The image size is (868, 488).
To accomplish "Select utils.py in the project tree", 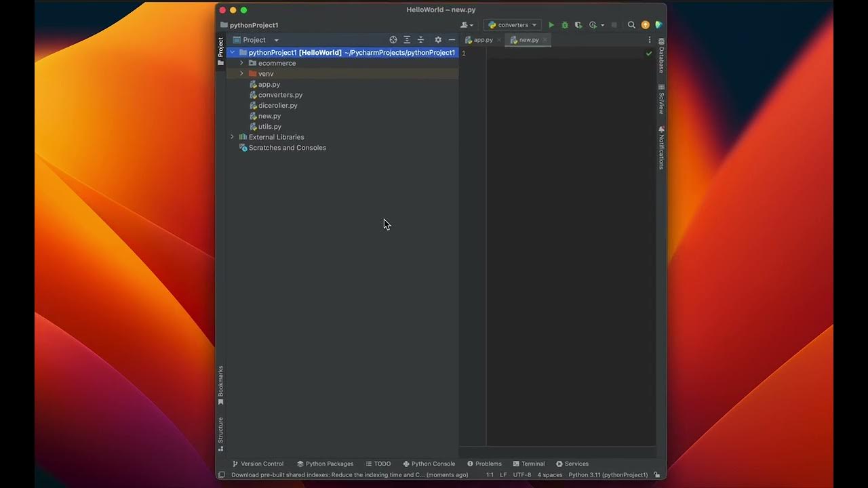I will (x=265, y=127).
